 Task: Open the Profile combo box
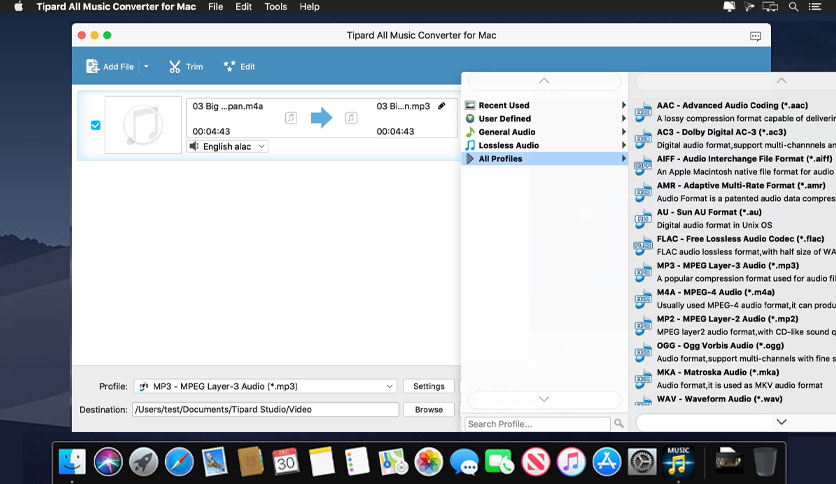pyautogui.click(x=265, y=386)
